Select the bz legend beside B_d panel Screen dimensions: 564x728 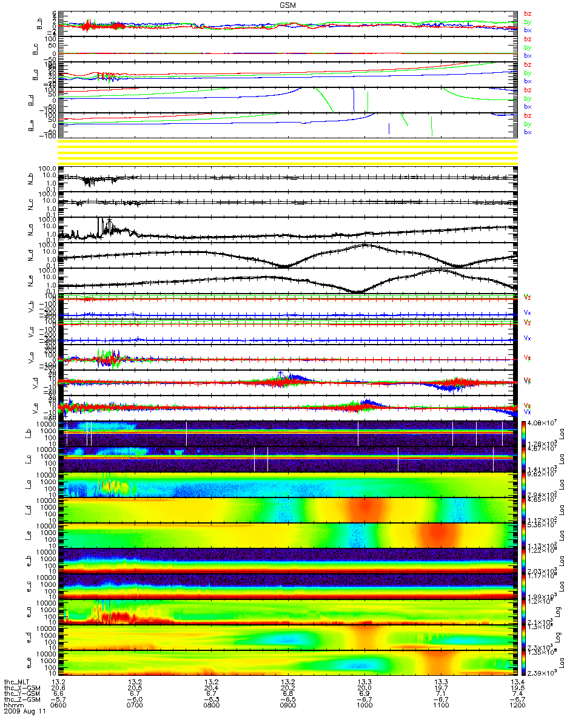tap(528, 90)
